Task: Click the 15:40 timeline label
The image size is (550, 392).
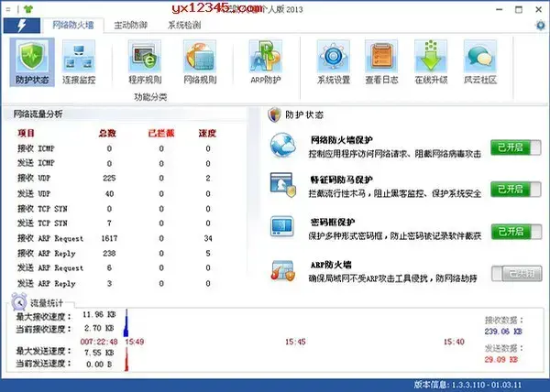Action: (x=454, y=342)
